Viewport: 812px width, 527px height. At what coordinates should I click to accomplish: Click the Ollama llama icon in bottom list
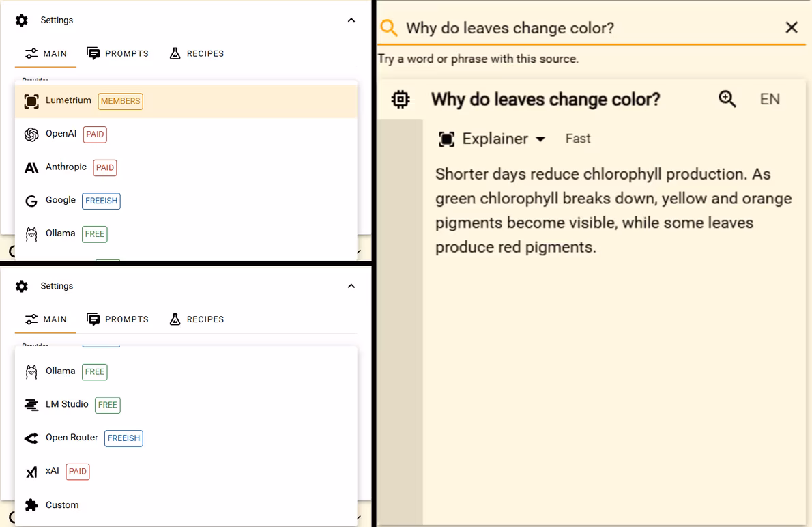coord(31,371)
